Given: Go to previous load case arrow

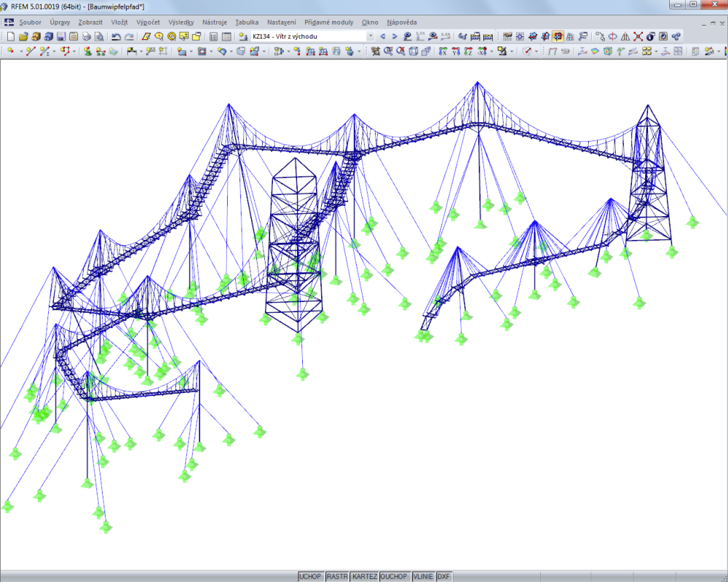Looking at the screenshot, I should [384, 36].
